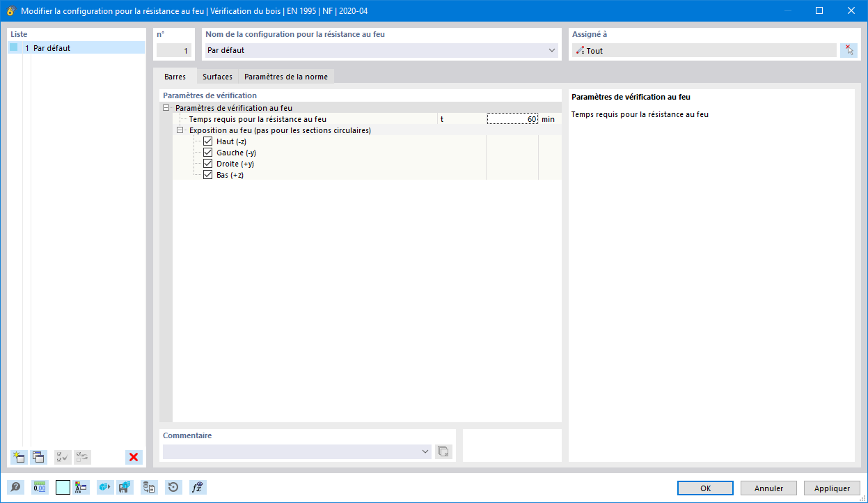
Task: Switch to the Barres tab
Action: click(175, 77)
